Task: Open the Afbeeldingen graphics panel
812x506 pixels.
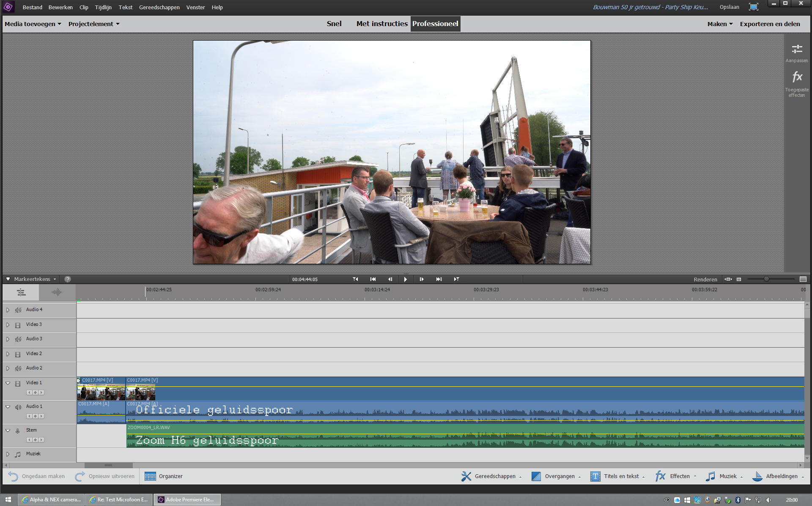Action: 778,476
